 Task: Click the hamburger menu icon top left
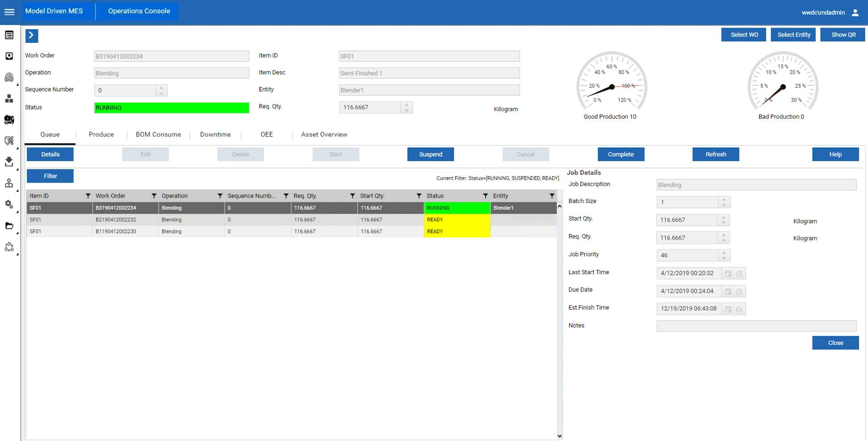[x=9, y=12]
